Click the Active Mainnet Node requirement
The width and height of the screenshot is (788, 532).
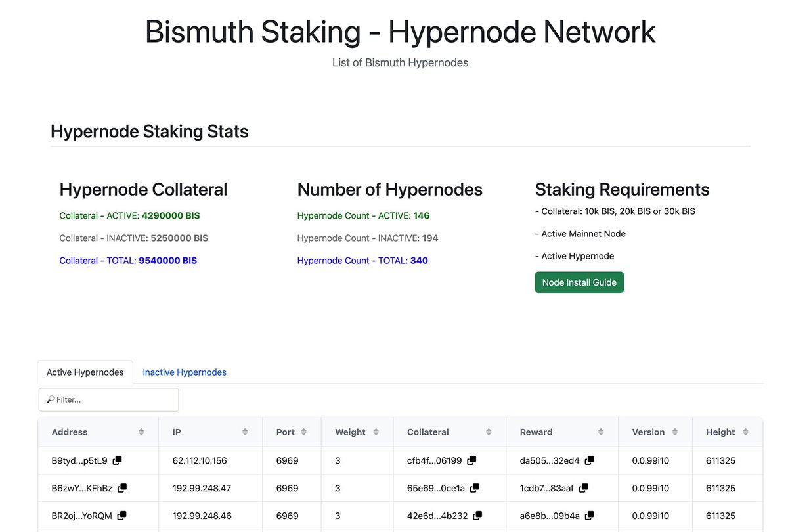tap(580, 234)
